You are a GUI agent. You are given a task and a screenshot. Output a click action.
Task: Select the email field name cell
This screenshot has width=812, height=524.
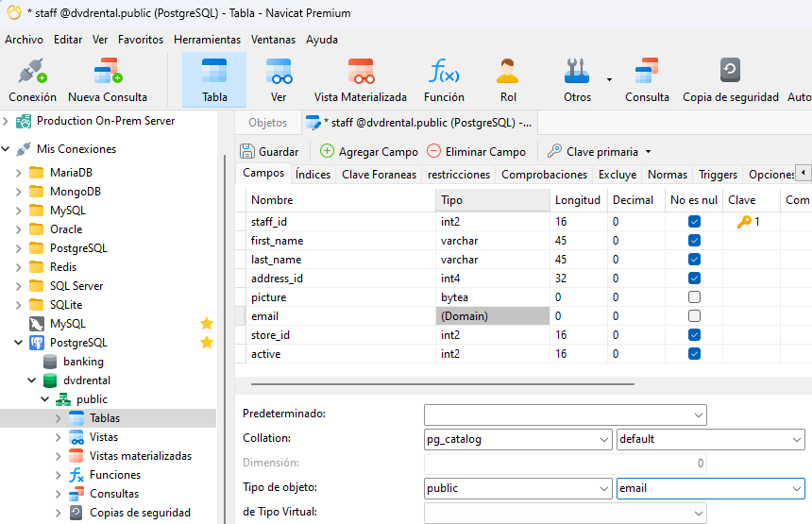tap(341, 316)
